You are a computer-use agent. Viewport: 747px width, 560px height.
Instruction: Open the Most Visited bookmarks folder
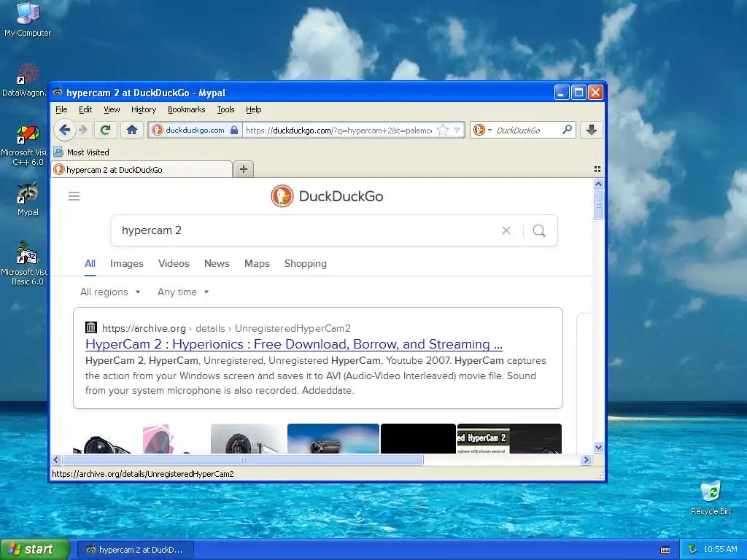coord(82,152)
